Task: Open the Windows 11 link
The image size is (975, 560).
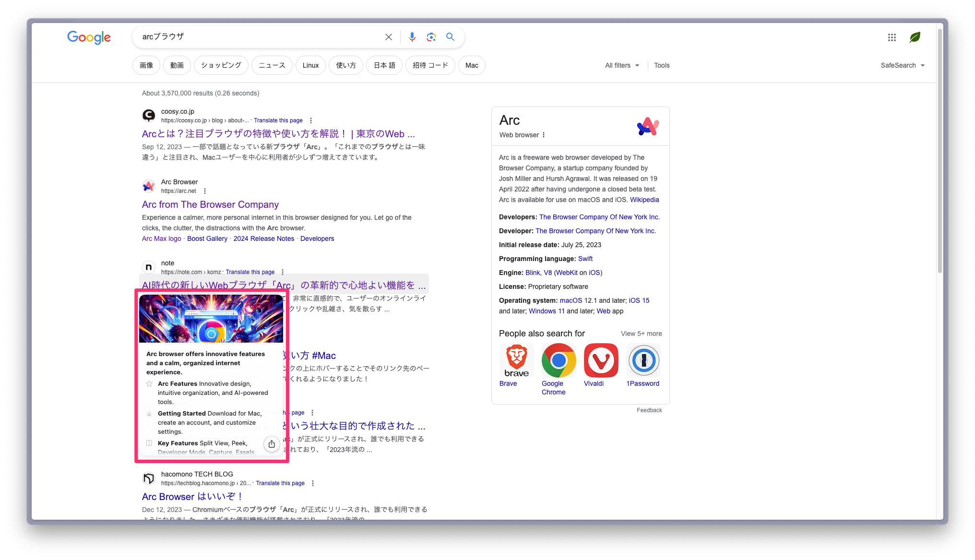Action: [547, 311]
